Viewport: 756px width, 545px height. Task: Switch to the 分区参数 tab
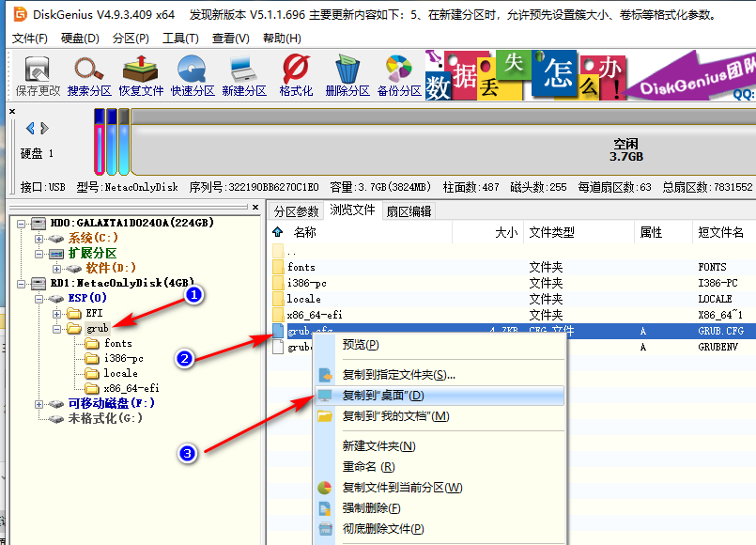click(297, 210)
